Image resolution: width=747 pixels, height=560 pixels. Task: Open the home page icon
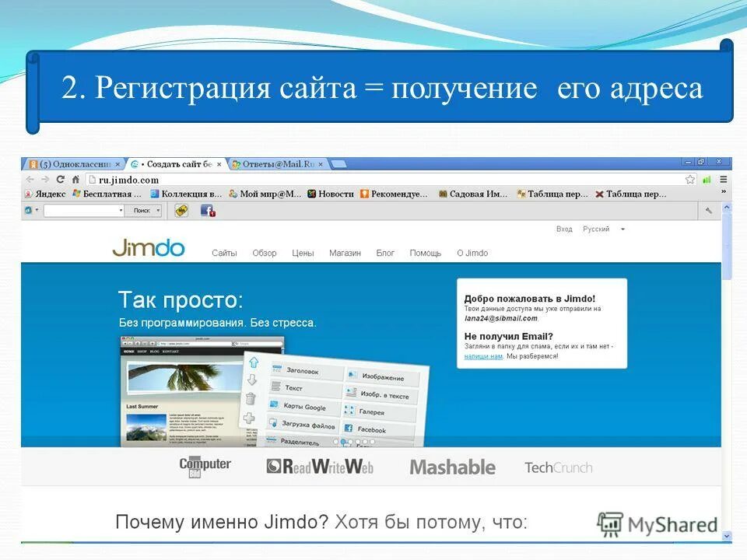[x=75, y=180]
